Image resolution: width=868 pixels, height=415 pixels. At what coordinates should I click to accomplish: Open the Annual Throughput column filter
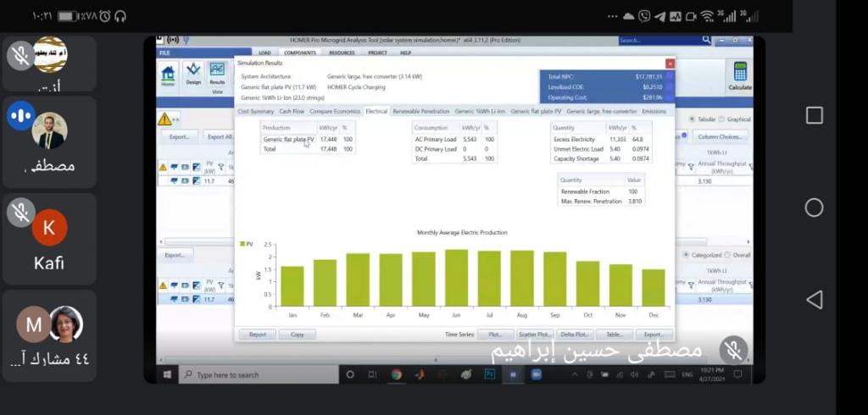[751, 168]
